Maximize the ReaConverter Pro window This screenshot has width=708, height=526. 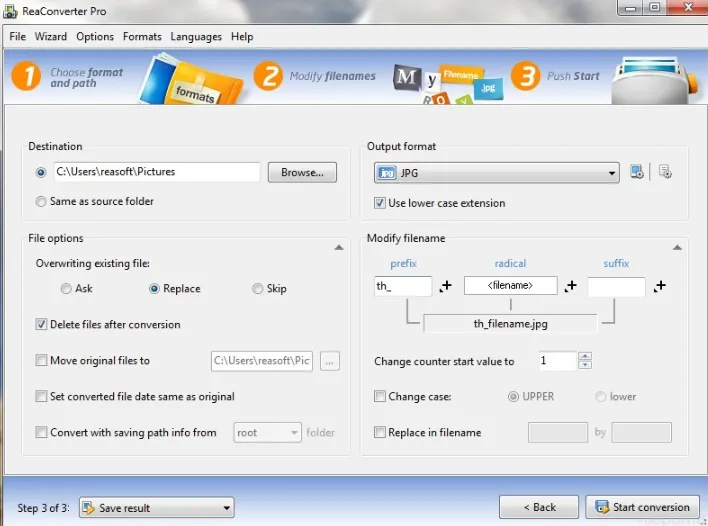coord(655,8)
